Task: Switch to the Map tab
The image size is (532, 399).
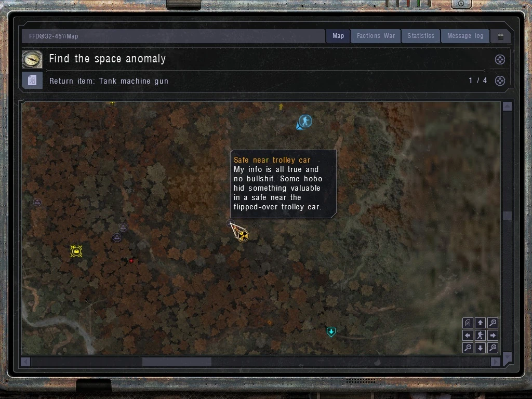Action: tap(338, 36)
